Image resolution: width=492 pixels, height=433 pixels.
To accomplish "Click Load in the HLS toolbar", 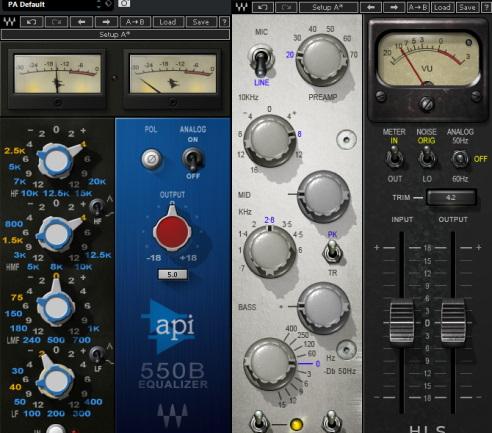I will click(442, 7).
